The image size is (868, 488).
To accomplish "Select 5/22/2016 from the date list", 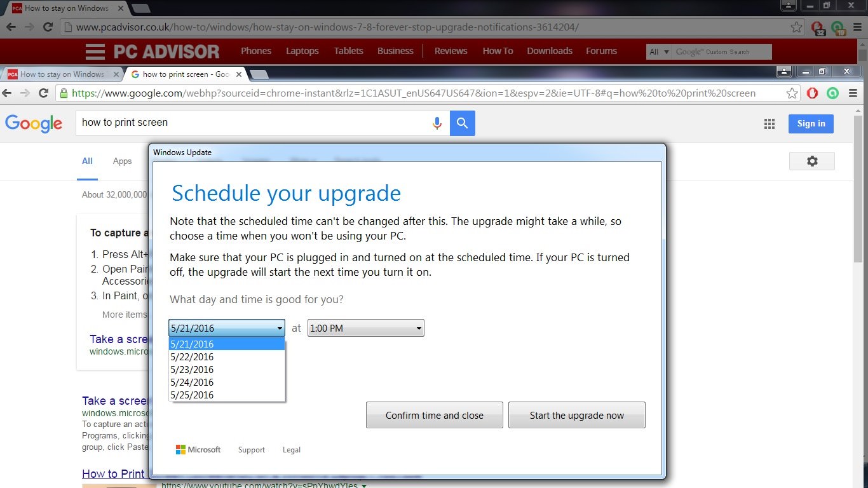I will point(227,356).
